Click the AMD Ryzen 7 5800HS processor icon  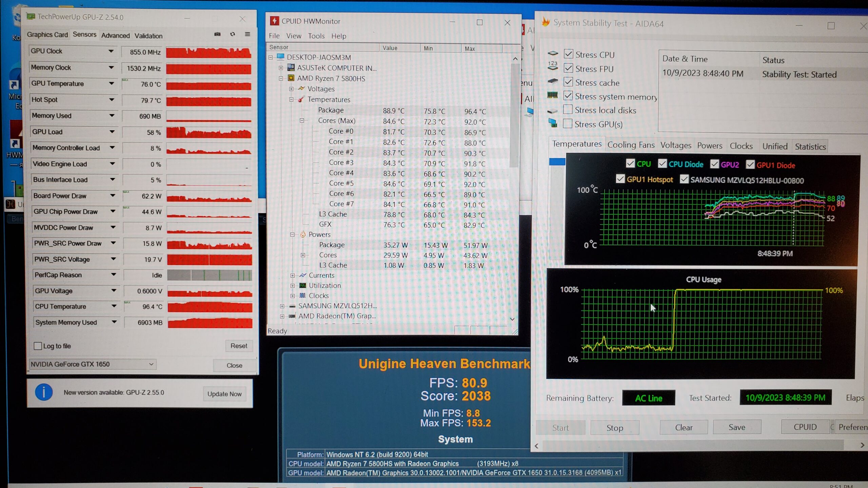[x=291, y=78]
